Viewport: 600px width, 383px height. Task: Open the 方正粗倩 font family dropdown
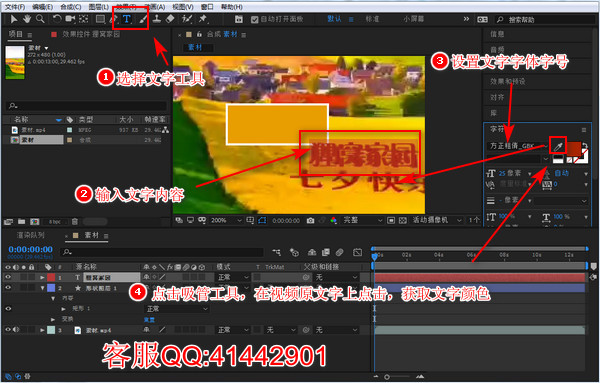(x=518, y=146)
